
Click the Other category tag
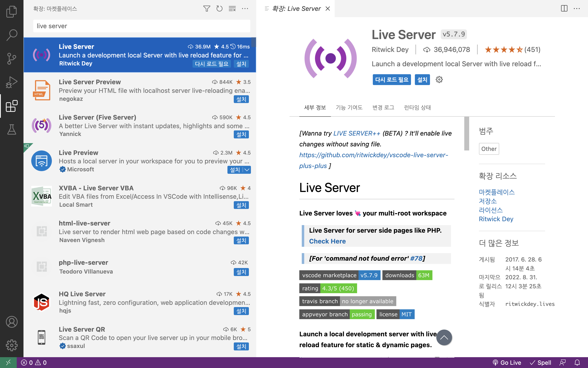tap(489, 149)
